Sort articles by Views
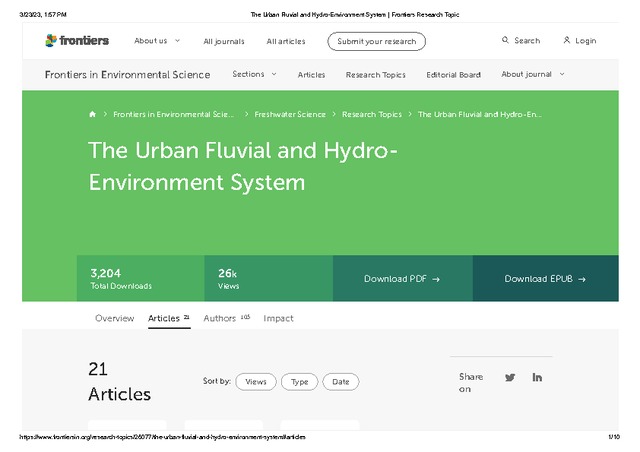Image resolution: width=640 pixels, height=452 pixels. pos(256,382)
